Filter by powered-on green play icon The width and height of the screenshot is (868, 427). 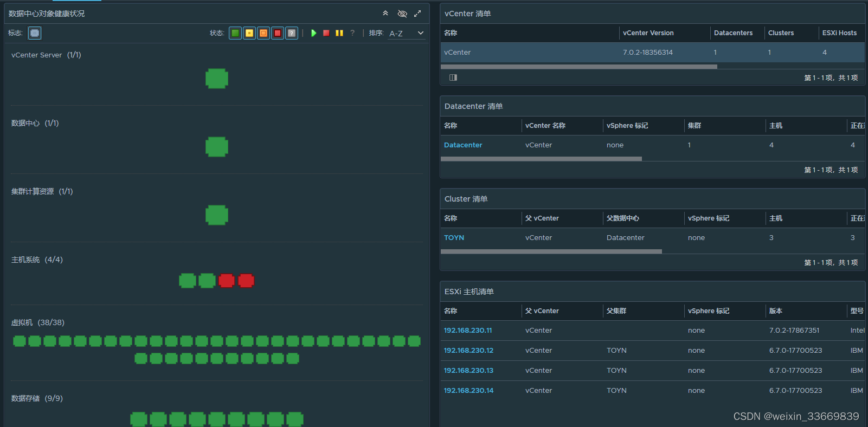[x=313, y=33]
